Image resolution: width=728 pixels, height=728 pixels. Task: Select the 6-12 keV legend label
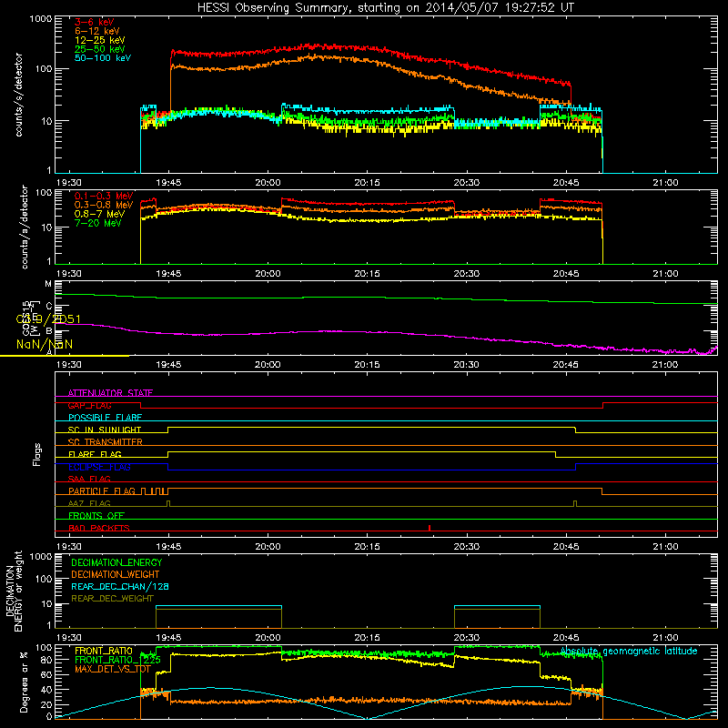tap(97, 31)
